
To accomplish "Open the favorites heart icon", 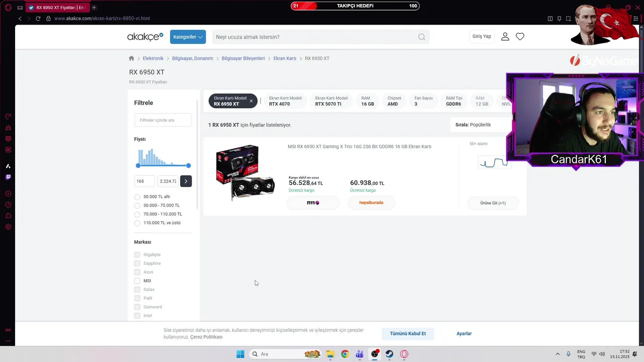I will tap(520, 37).
